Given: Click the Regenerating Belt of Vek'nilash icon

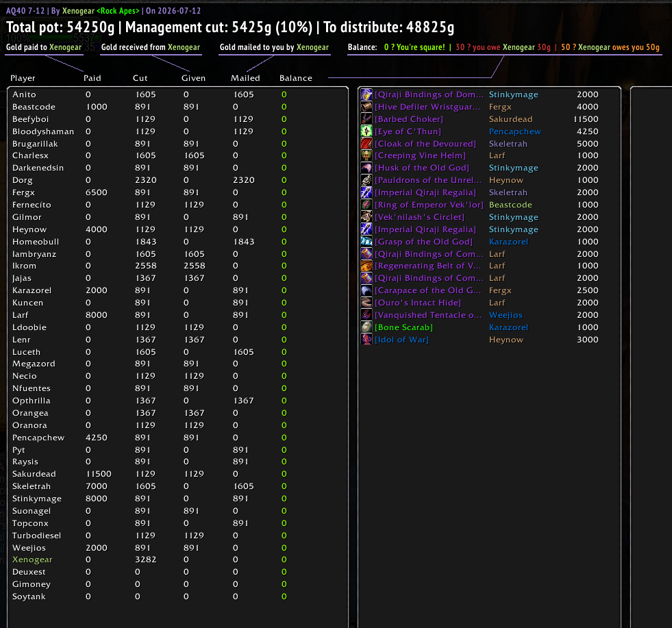Looking at the screenshot, I should (366, 266).
